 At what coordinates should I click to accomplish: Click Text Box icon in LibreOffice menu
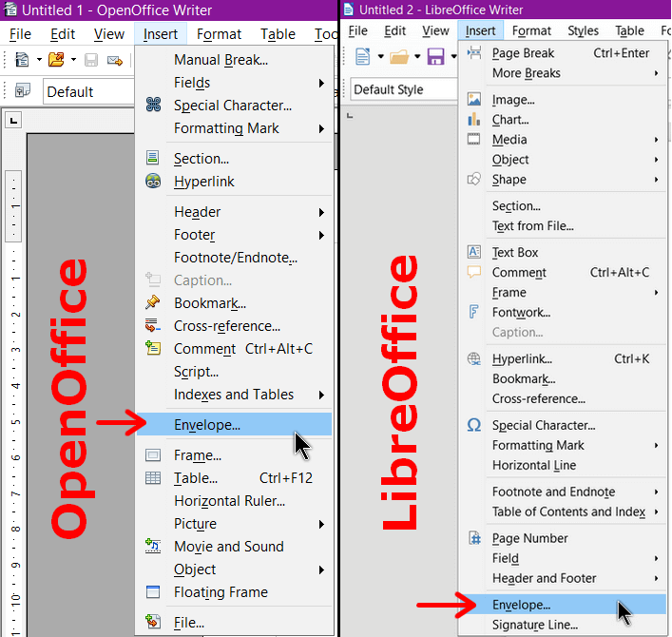(x=474, y=252)
